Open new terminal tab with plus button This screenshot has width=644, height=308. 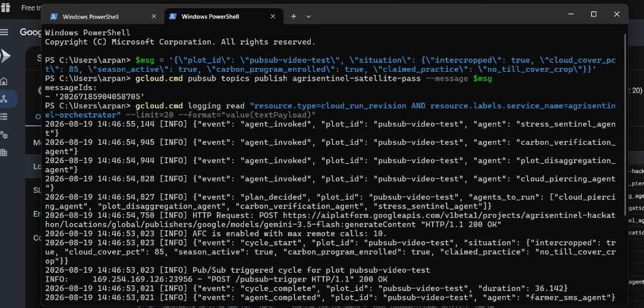point(293,16)
